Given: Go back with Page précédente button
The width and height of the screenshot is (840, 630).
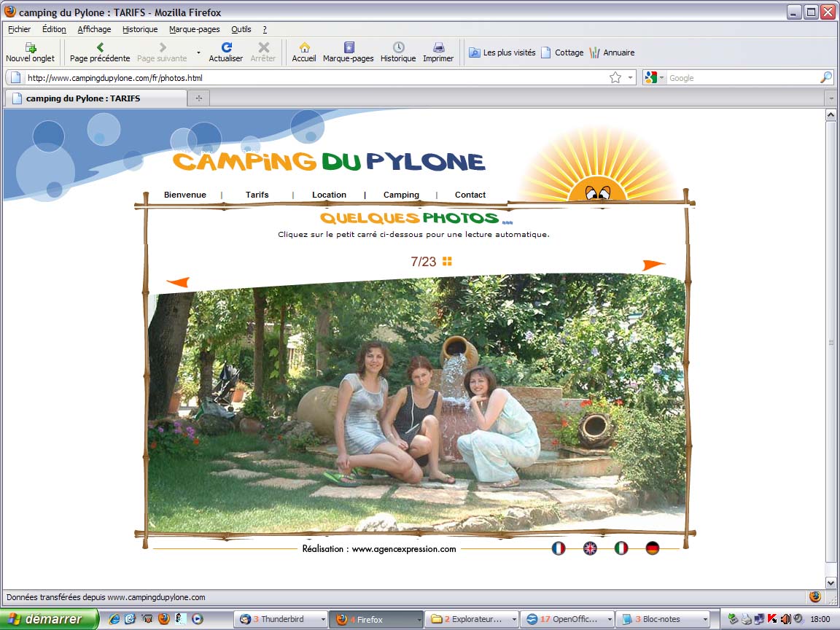Looking at the screenshot, I should click(100, 52).
